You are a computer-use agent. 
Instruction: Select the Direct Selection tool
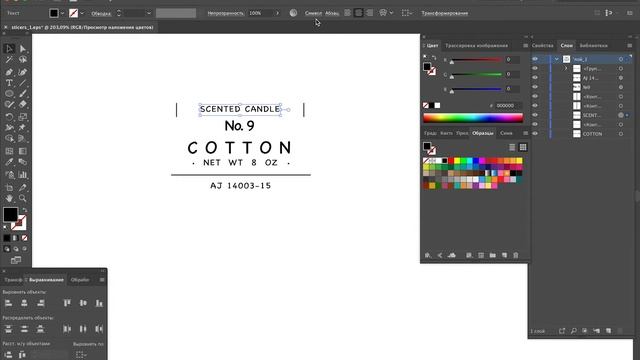click(x=23, y=49)
